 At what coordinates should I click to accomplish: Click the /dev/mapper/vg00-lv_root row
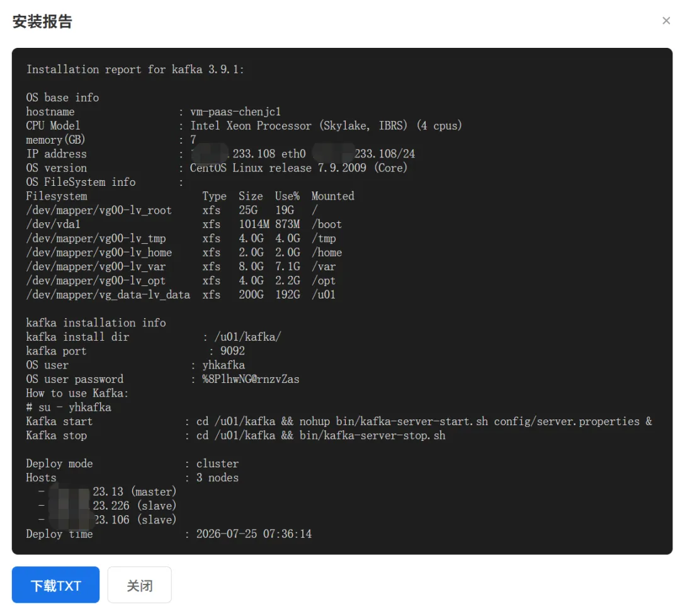coord(172,210)
